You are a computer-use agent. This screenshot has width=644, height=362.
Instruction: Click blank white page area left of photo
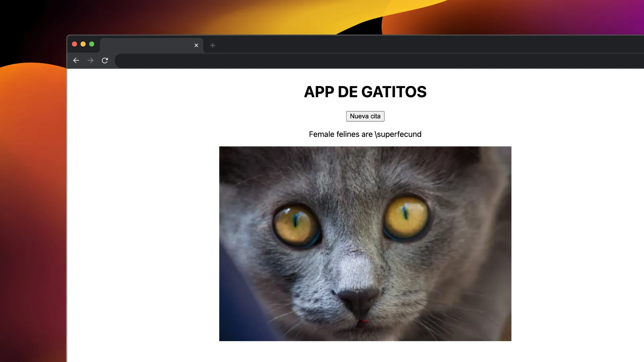(x=141, y=235)
